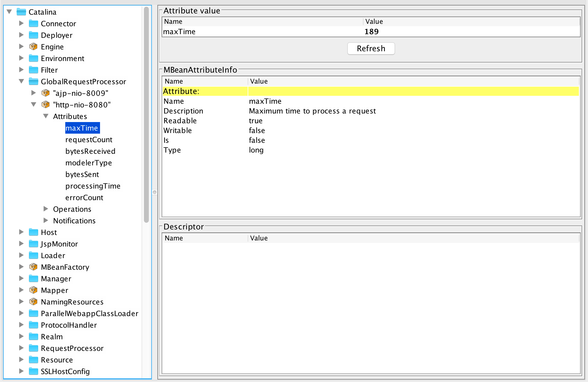Select the bytesReceived attribute
This screenshot has height=382, width=588.
click(90, 151)
